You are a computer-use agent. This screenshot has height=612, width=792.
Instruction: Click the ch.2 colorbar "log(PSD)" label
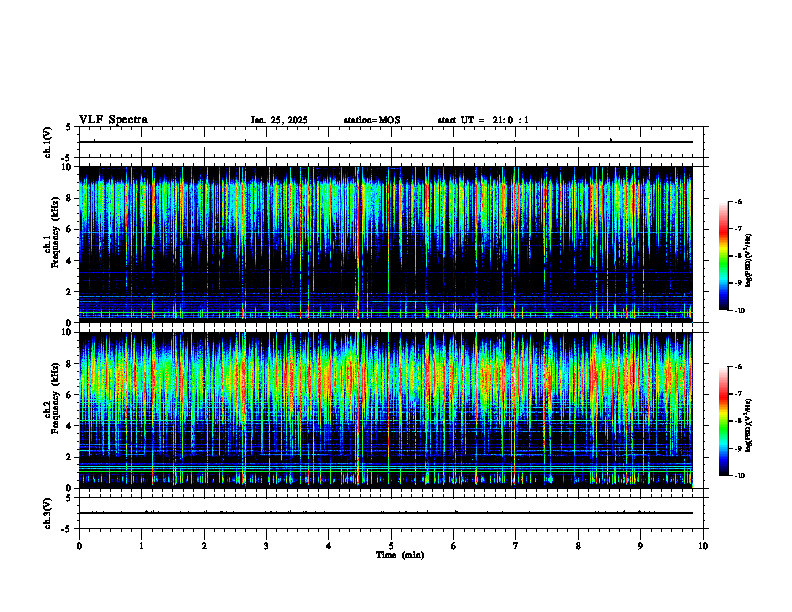pos(748,426)
